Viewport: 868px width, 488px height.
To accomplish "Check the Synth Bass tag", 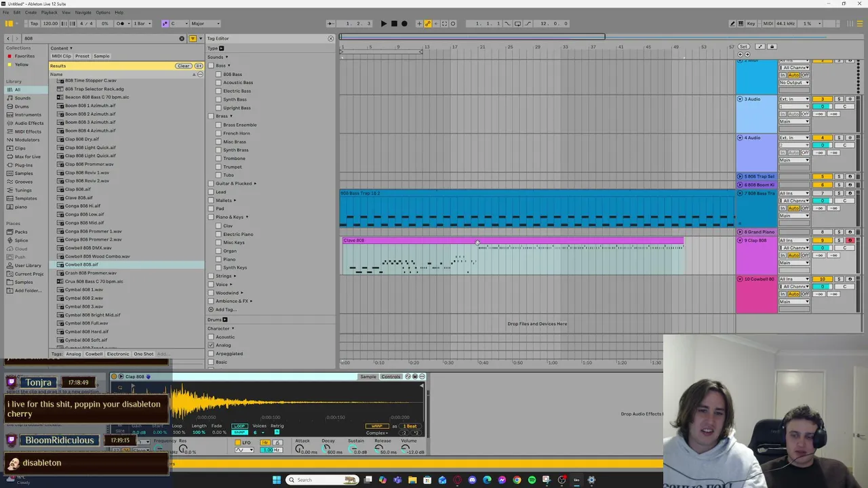I will (218, 100).
